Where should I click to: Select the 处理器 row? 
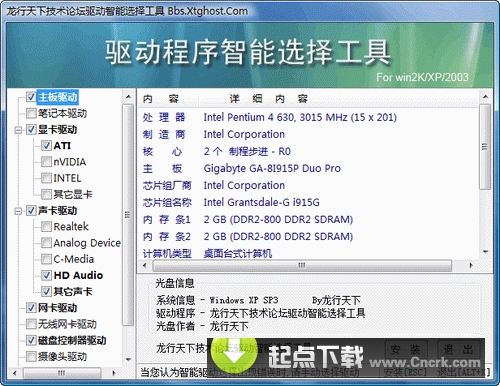point(308,117)
